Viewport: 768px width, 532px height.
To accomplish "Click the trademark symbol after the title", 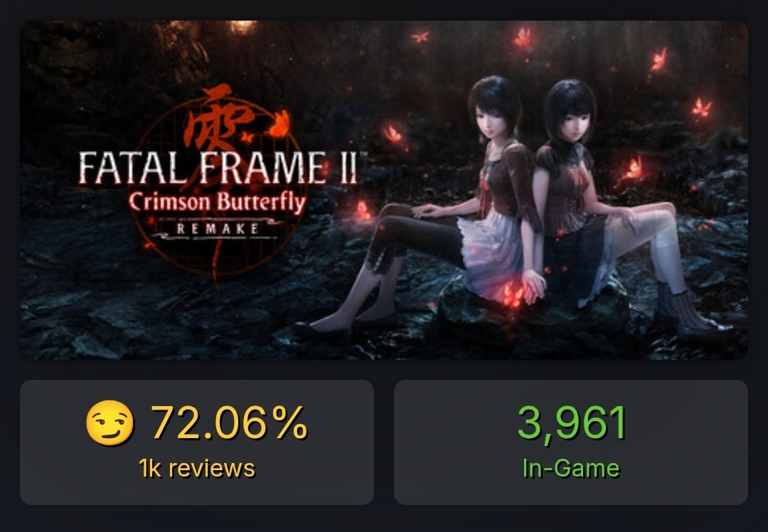I will click(x=364, y=154).
